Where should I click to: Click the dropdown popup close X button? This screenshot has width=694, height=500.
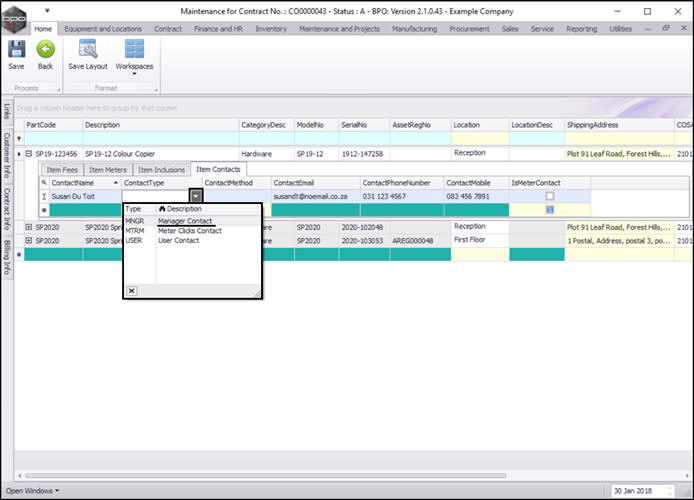[131, 291]
